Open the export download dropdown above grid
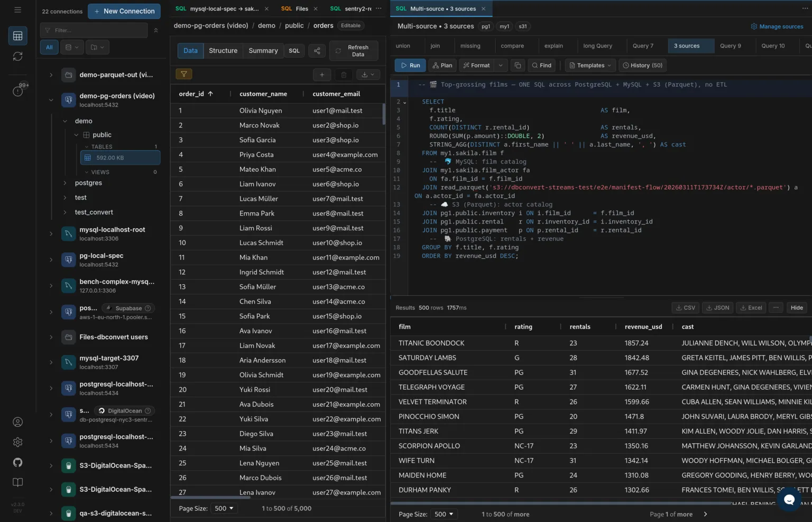812x522 pixels. [368, 75]
